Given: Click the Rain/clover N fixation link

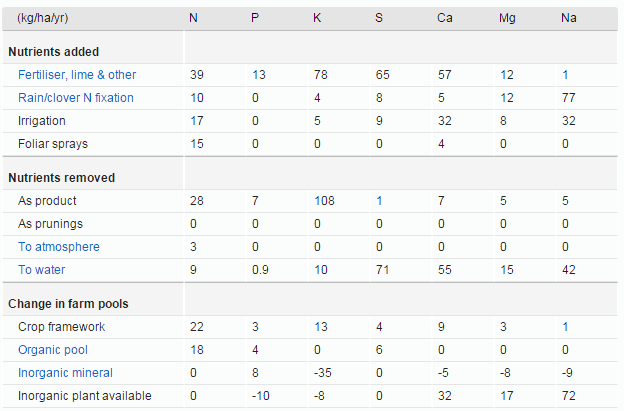Looking at the screenshot, I should click(x=76, y=98).
